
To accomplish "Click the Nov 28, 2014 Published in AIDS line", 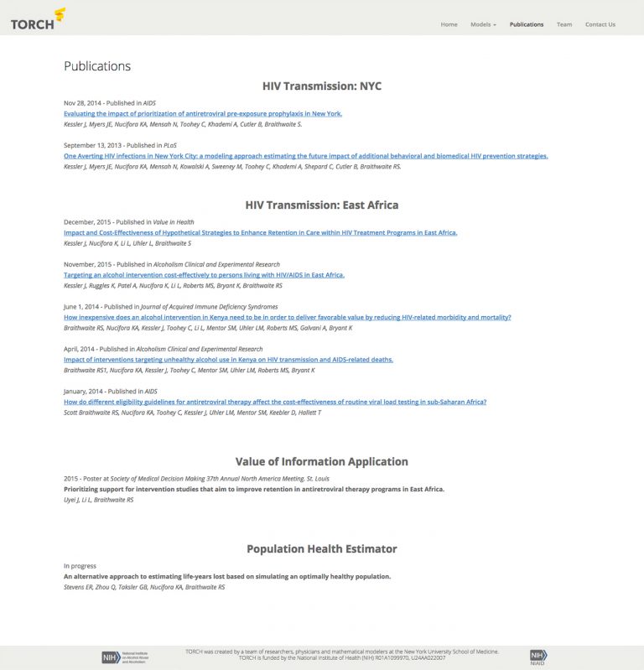I will 109,103.
